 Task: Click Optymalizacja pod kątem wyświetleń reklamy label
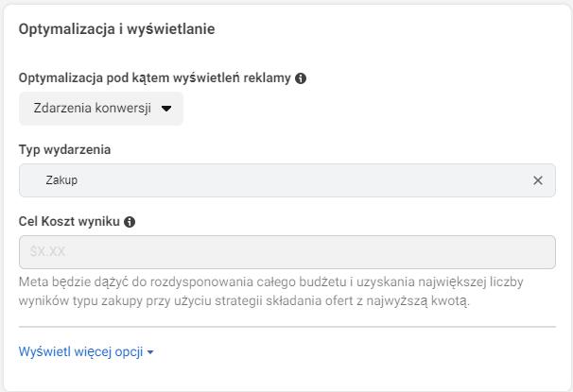pyautogui.click(x=154, y=78)
